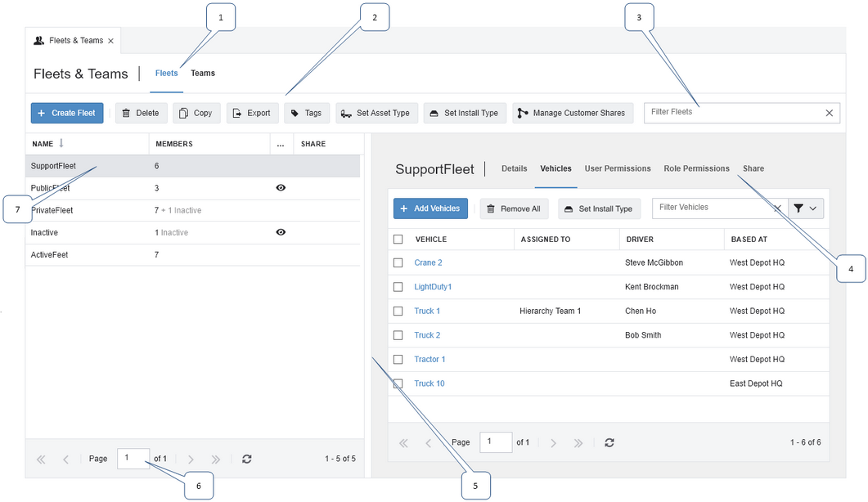Screen dimensions: 868x502
Task: Tick the checkbox for Truck 10
Action: [398, 383]
